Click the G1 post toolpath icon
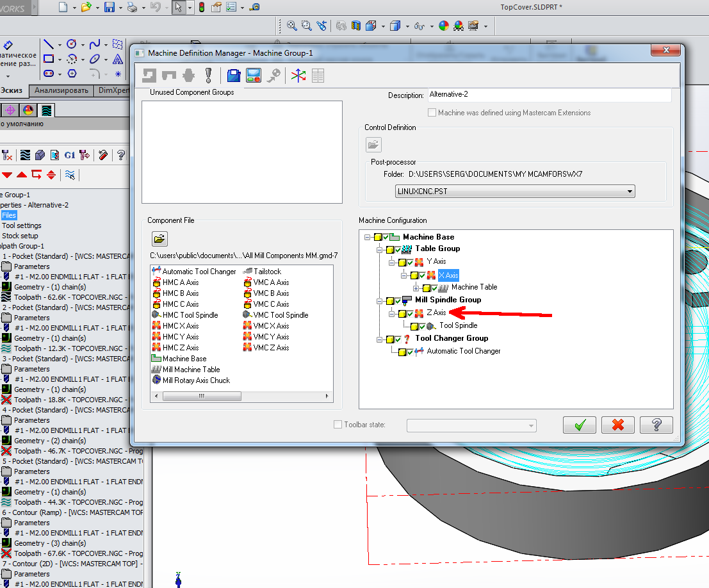709x588 pixels. 70,155
